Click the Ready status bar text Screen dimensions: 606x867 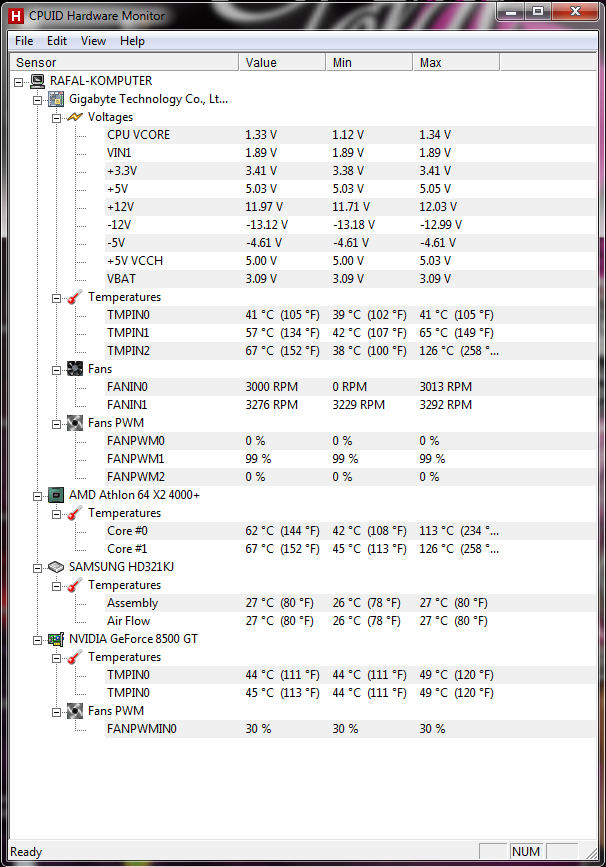coord(26,852)
